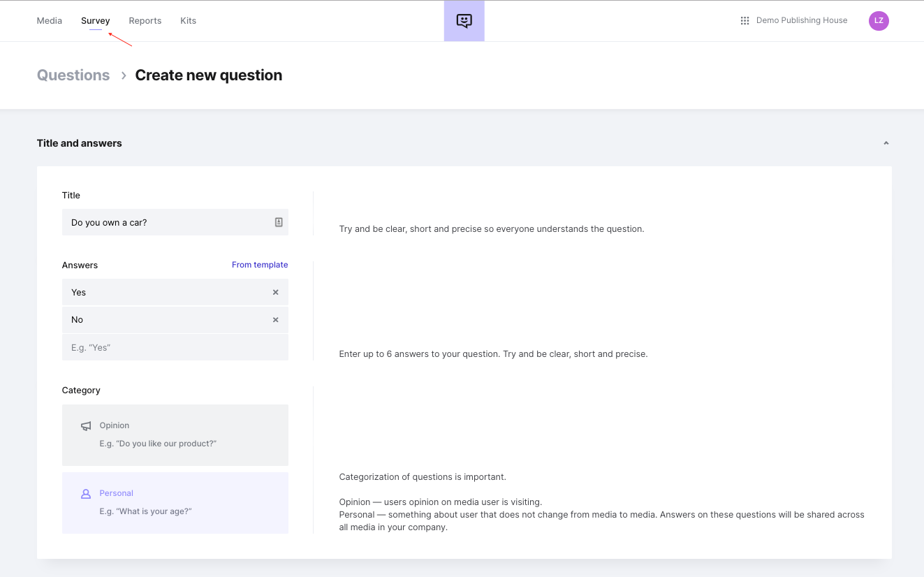Screen dimensions: 924x577
Task: Click the Title and answers heading
Action: (x=80, y=143)
